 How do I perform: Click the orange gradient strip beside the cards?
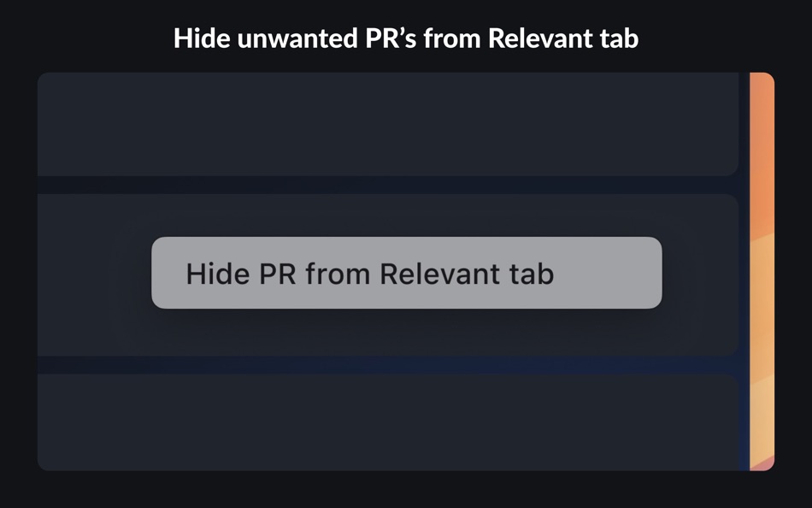point(762,272)
